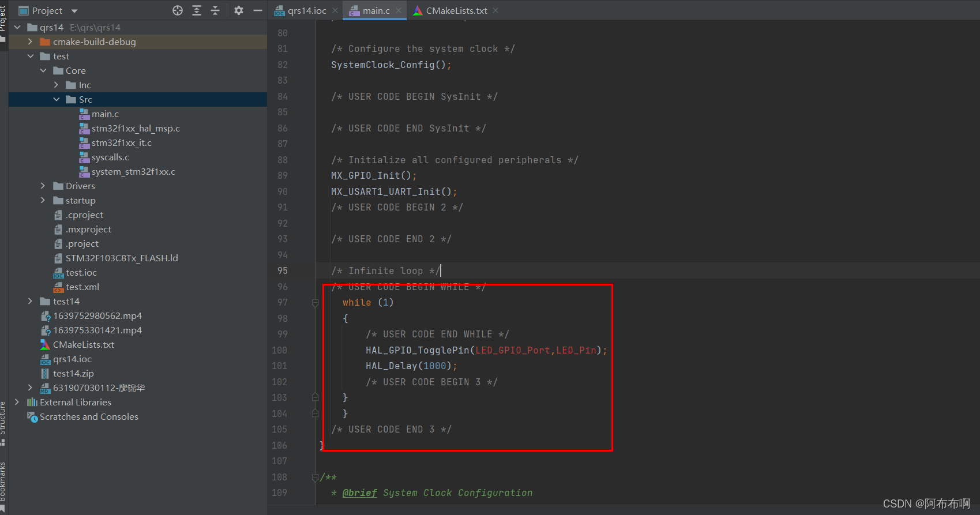The width and height of the screenshot is (980, 515).
Task: Click the Collapse All icon in Project toolbar
Action: click(x=215, y=10)
